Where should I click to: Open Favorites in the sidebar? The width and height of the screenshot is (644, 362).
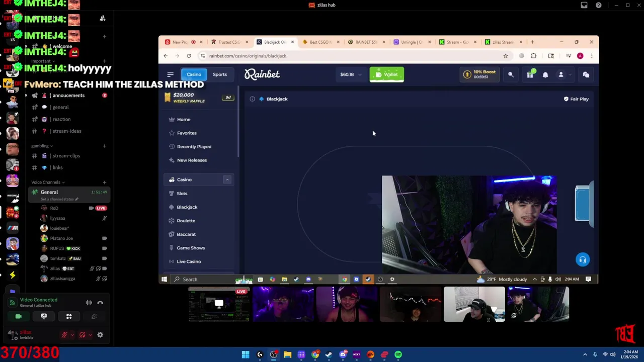pyautogui.click(x=187, y=133)
